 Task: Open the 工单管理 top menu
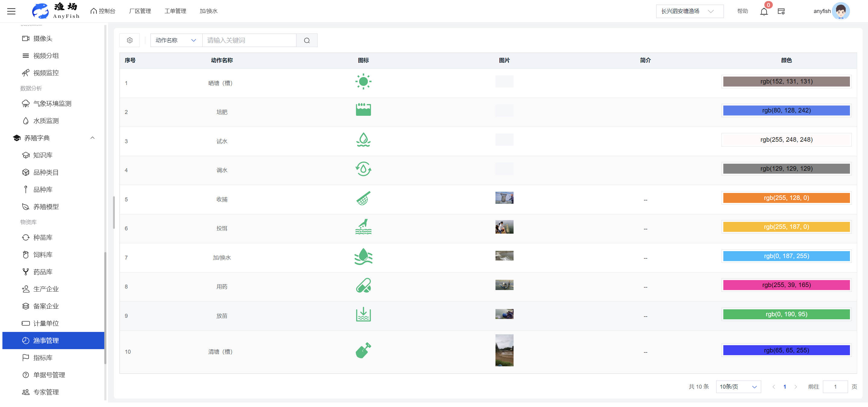tap(175, 11)
